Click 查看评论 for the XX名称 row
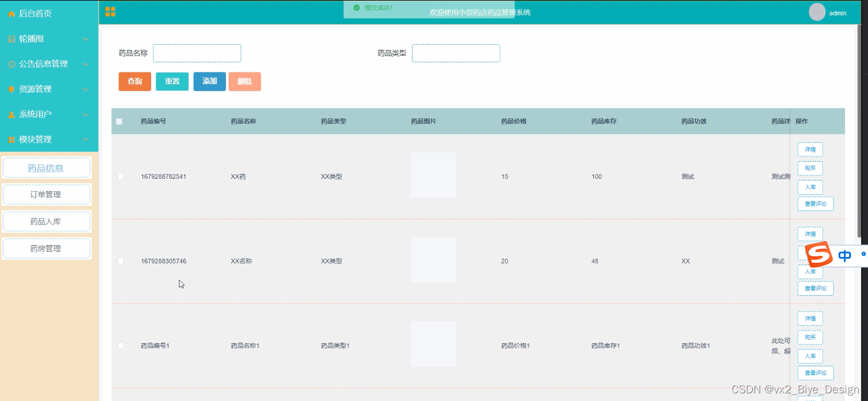The height and width of the screenshot is (401, 868). 816,289
